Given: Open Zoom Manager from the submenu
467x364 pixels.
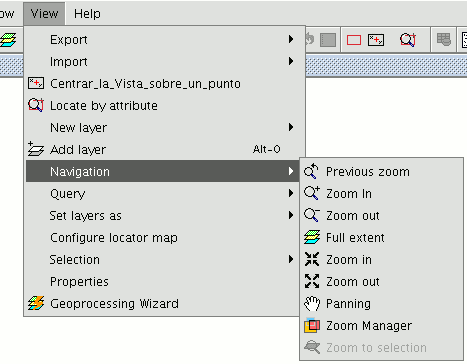Looking at the screenshot, I should coord(381,326).
